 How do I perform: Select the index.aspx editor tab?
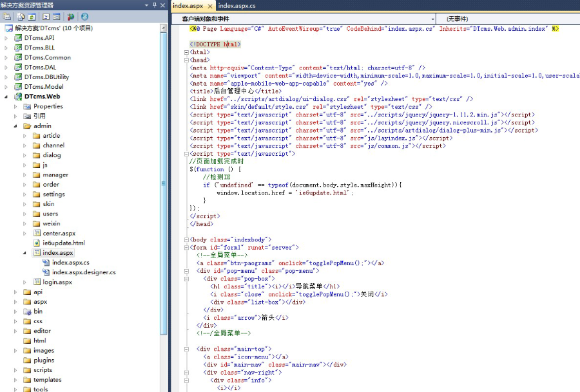[x=188, y=6]
